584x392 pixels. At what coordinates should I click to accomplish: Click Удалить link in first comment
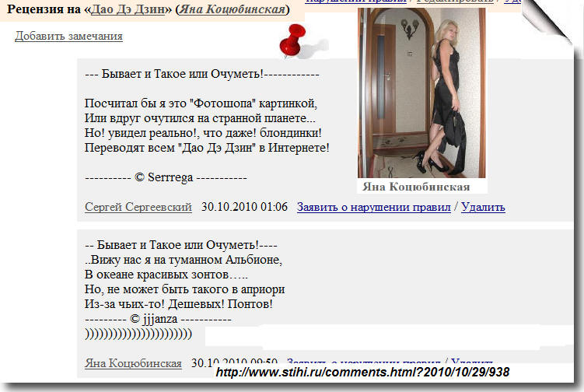click(x=483, y=206)
